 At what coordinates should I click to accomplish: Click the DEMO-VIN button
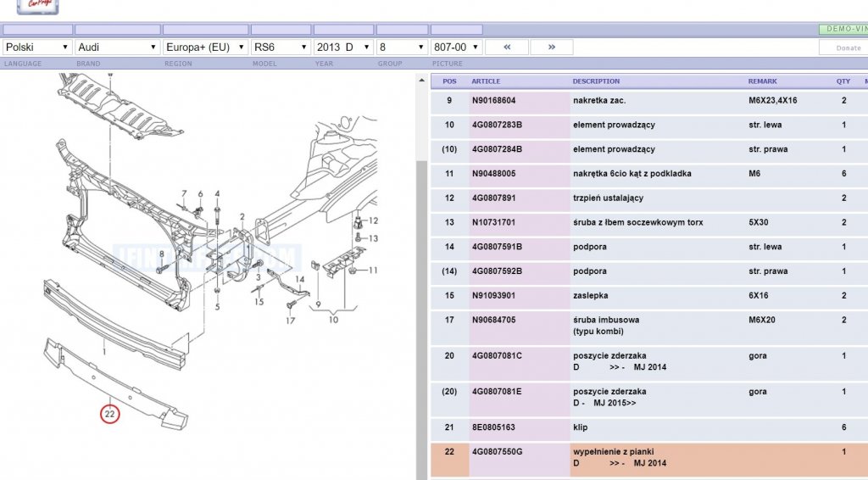click(x=843, y=29)
